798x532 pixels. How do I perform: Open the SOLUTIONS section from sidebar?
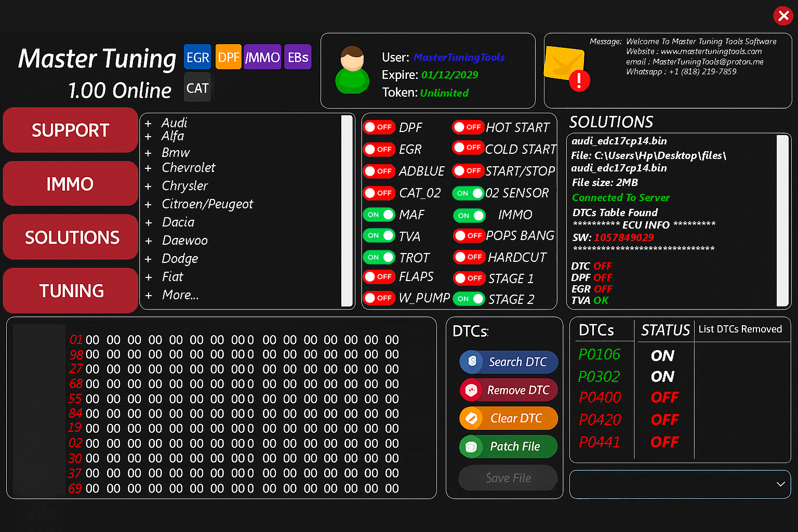(x=71, y=237)
